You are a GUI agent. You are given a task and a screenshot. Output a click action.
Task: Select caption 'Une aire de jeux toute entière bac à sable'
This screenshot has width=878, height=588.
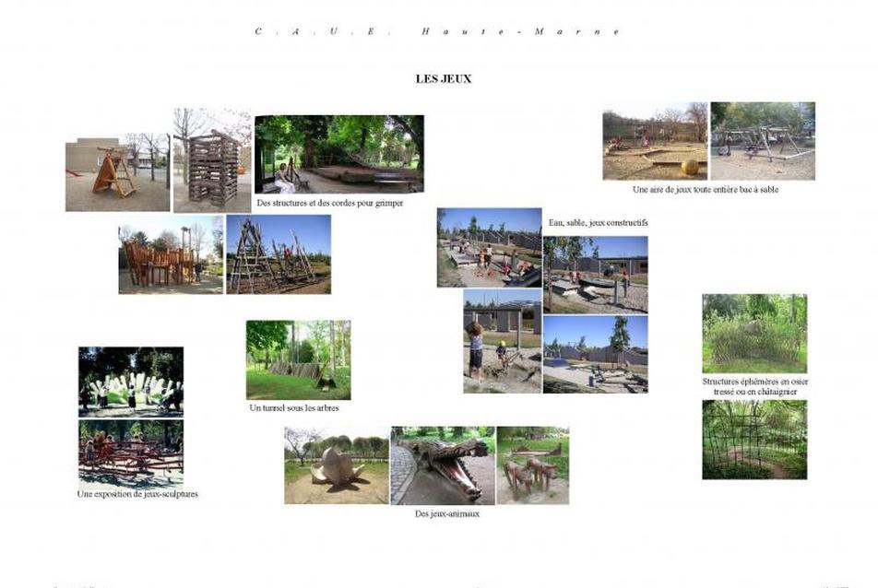[705, 190]
